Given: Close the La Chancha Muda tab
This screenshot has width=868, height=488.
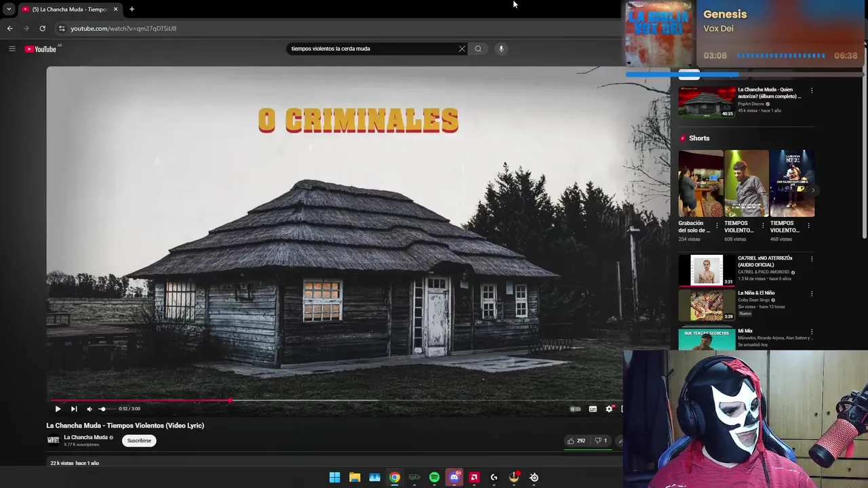Looking at the screenshot, I should [115, 9].
